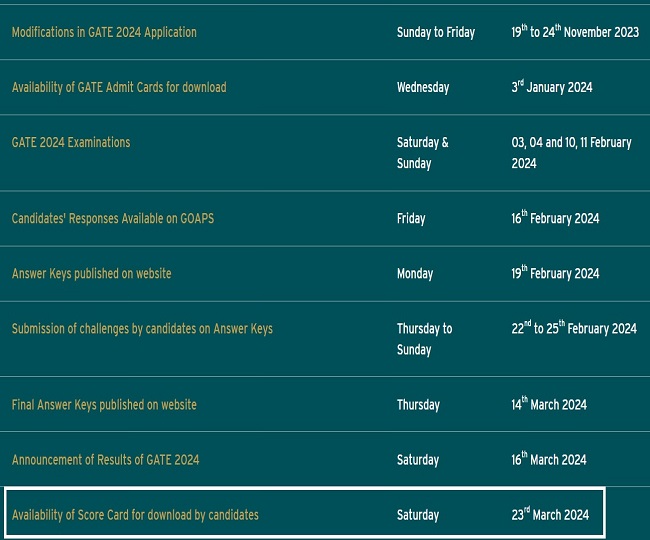Click the 'Final Answer Keys published' label
This screenshot has height=540, width=650.
pos(104,405)
